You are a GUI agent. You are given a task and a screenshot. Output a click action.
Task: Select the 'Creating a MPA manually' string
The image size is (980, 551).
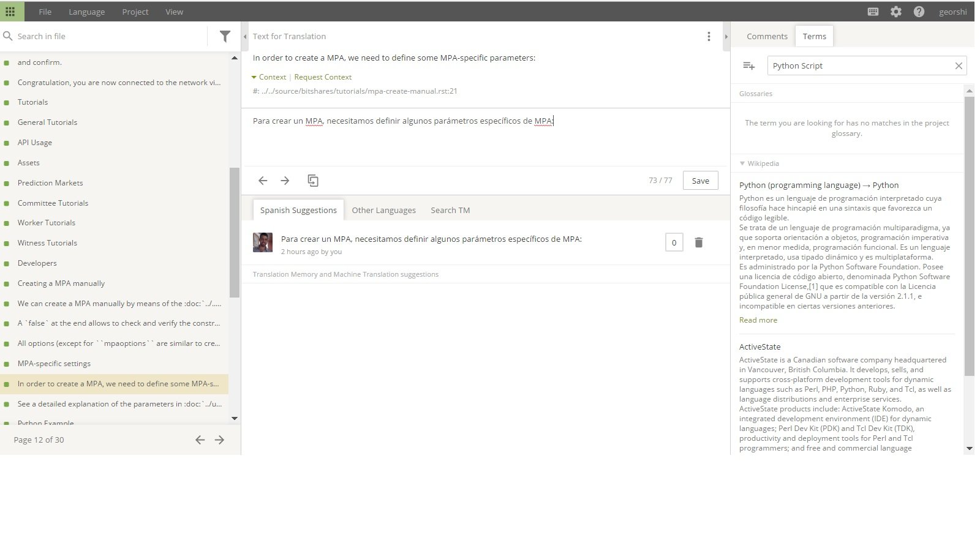tap(61, 283)
